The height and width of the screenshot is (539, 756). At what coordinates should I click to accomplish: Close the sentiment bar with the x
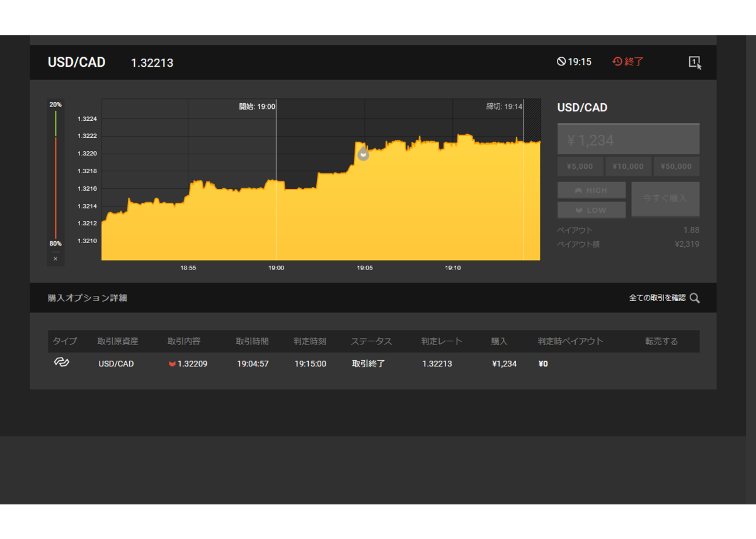[x=55, y=258]
